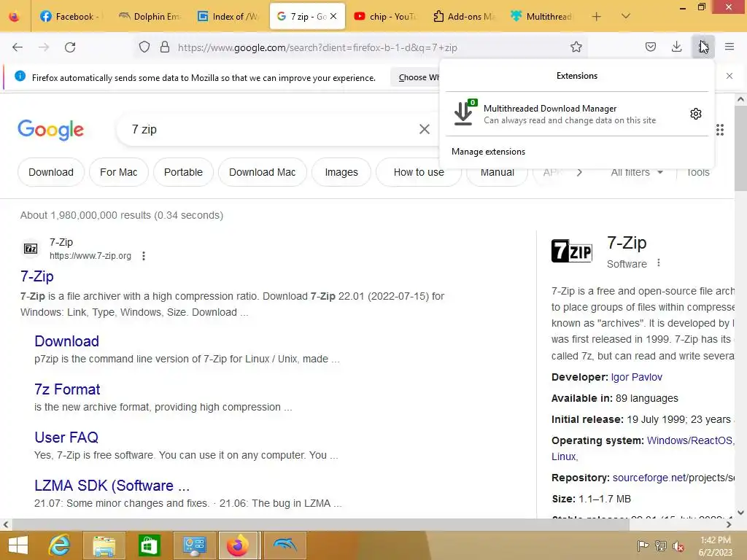The width and height of the screenshot is (747, 560).
Task: Open the 7z Format sitelink
Action: [67, 389]
